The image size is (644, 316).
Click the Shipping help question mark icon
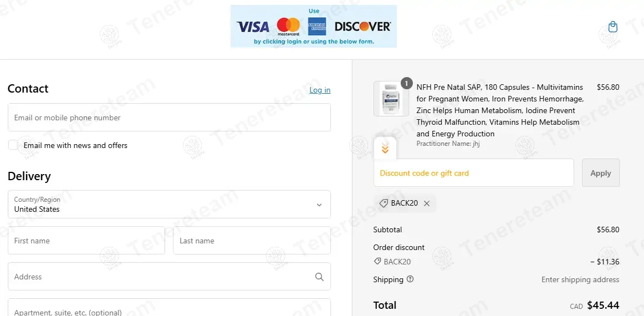[410, 279]
